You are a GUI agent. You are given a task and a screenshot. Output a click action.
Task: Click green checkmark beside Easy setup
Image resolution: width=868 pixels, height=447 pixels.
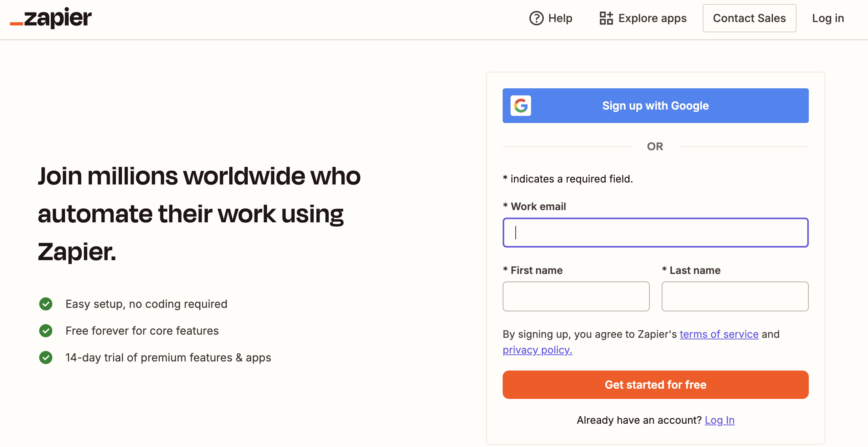(x=46, y=304)
